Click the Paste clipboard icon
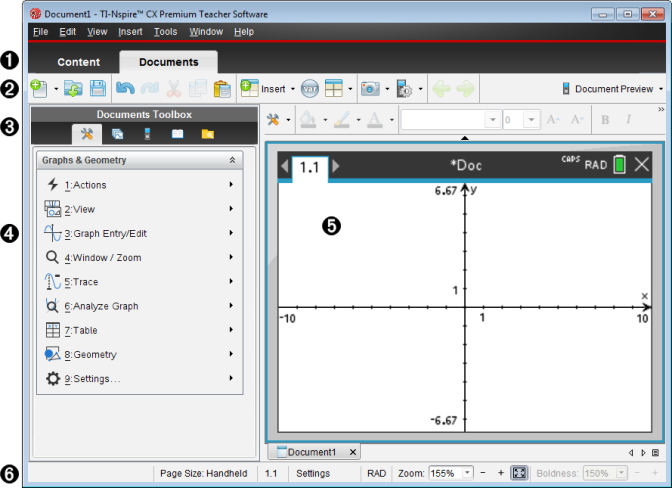 222,89
